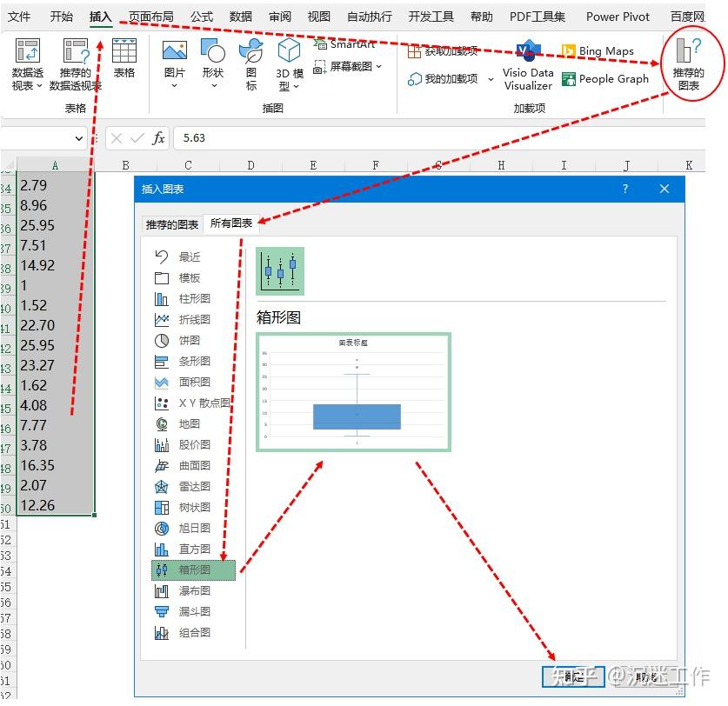This screenshot has height=706, width=728.
Task: Open the Power Pivot tab
Action: tap(618, 17)
